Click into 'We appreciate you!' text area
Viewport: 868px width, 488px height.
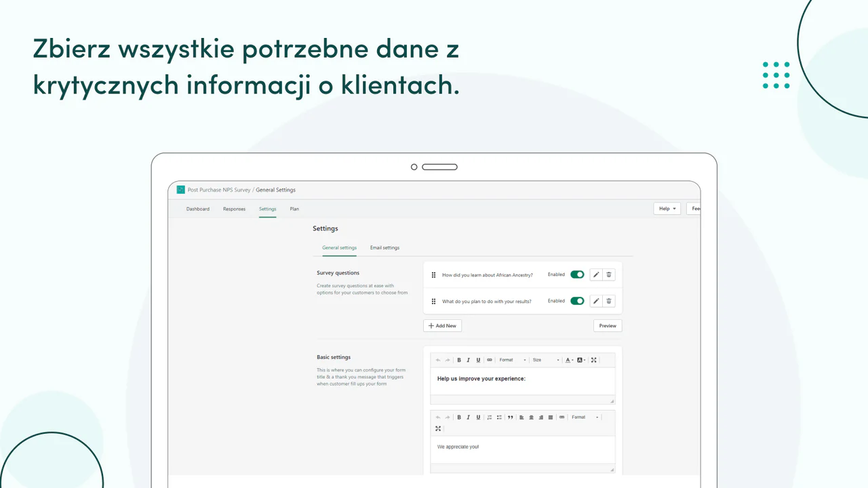(523, 449)
